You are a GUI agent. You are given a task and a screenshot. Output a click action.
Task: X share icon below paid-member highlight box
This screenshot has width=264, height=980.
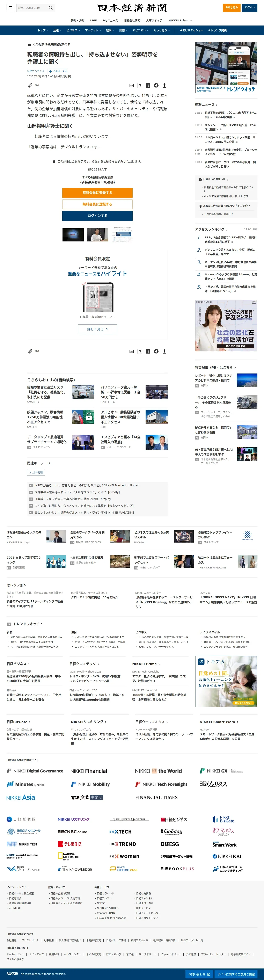coord(148,351)
